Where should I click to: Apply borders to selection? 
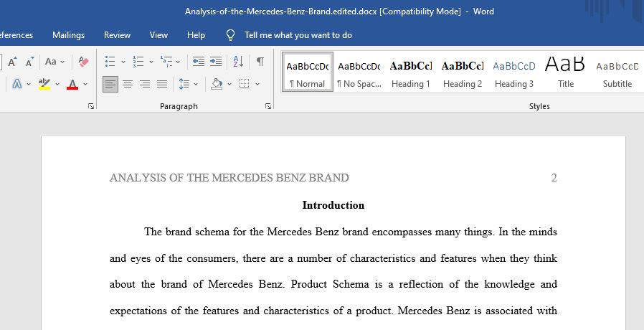[245, 84]
